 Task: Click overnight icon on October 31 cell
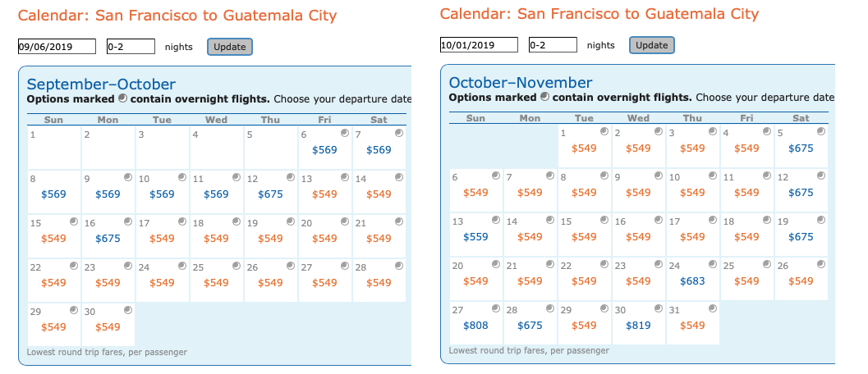(713, 308)
